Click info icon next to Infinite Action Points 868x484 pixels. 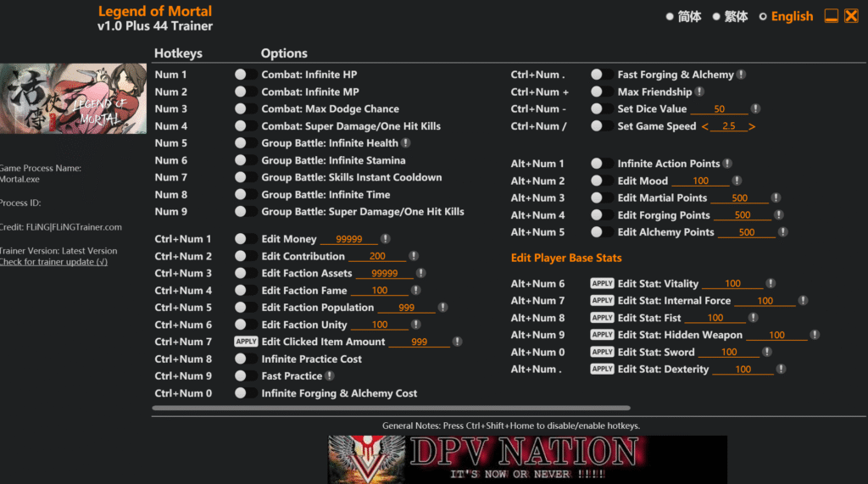pyautogui.click(x=727, y=164)
